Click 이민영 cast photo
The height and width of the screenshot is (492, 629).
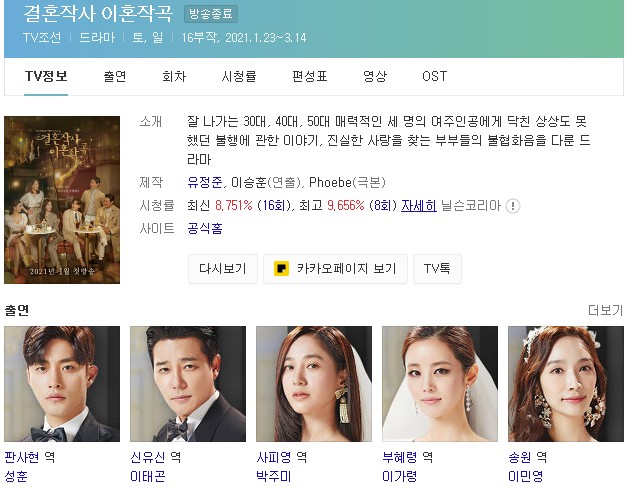[566, 384]
